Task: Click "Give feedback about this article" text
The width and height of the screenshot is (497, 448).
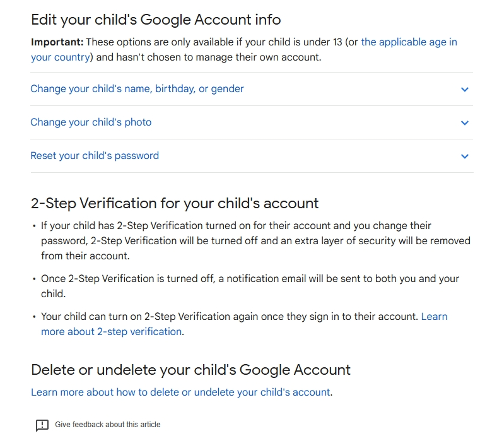Action: (x=108, y=425)
